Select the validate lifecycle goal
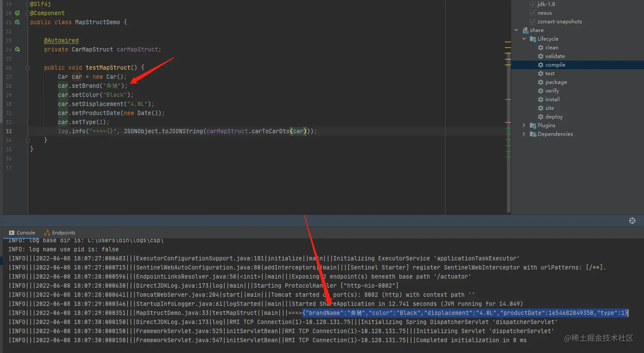The image size is (644, 353). click(555, 56)
